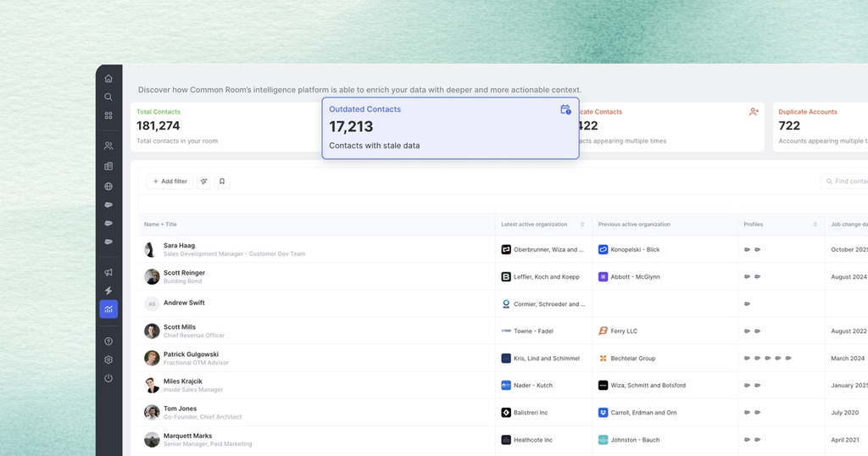Open the globe icon in the sidebar
This screenshot has width=868, height=456.
click(108, 186)
